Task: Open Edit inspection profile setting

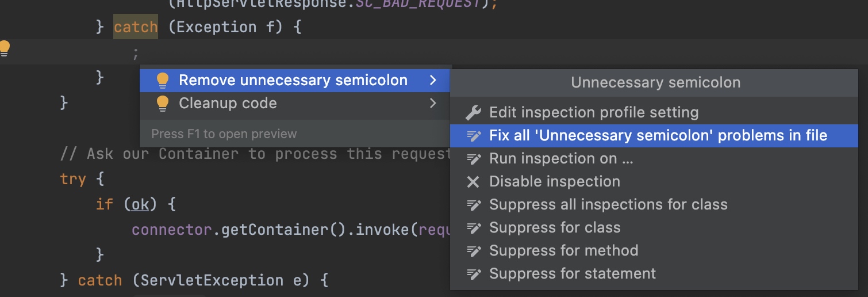Action: (594, 113)
